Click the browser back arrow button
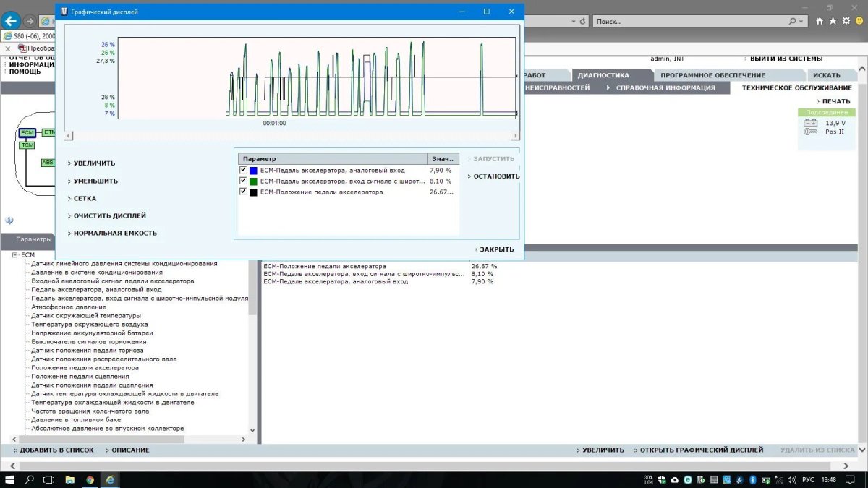The height and width of the screenshot is (488, 868). coord(10,21)
